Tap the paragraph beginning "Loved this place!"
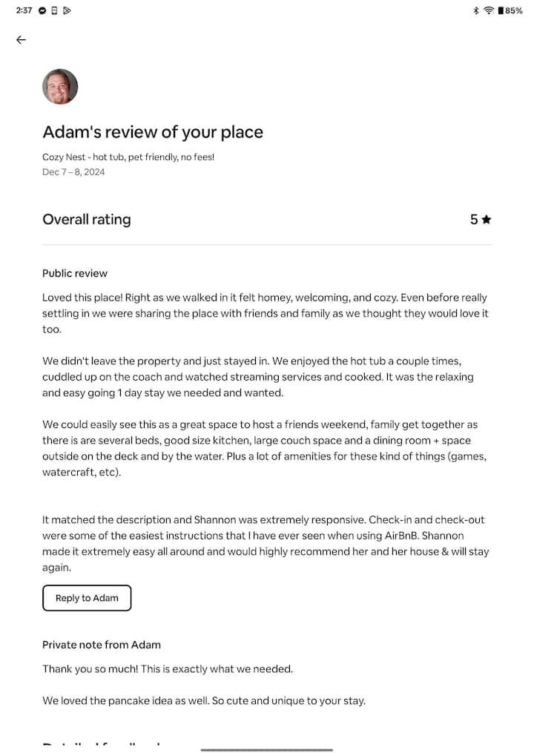Viewport: 534px width, 756px height. (x=265, y=313)
